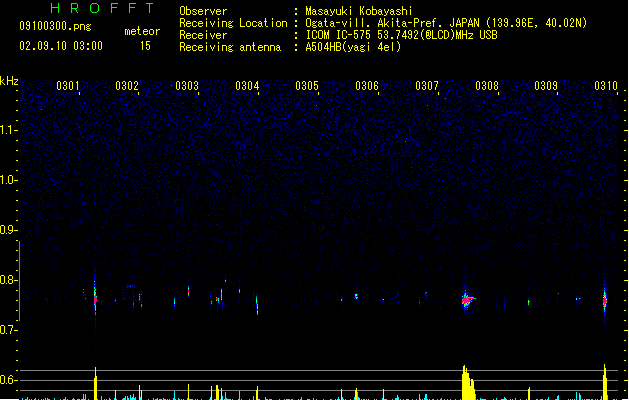Click the Observer field label
Screen dimensions: 629x400
203,11
